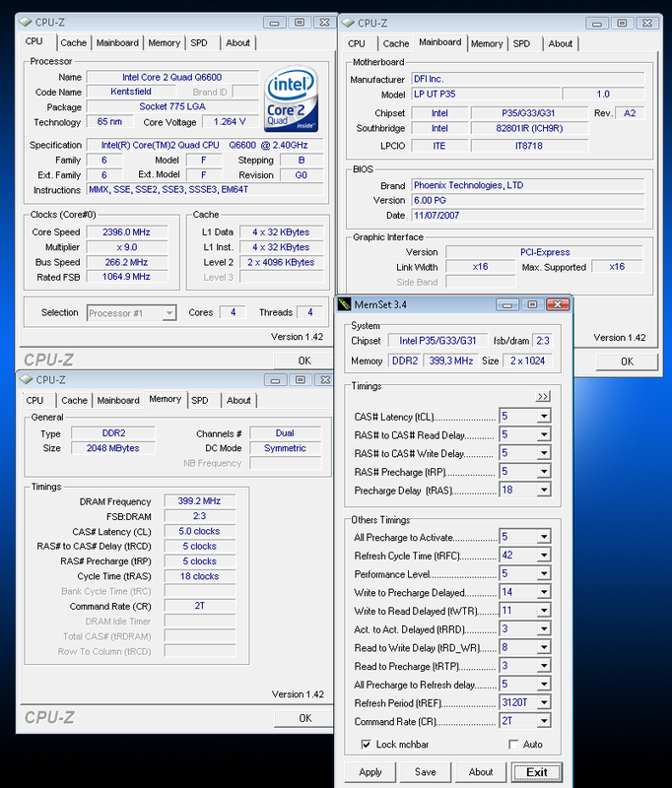Open the All Precharge to Activate dropdown

[x=544, y=537]
